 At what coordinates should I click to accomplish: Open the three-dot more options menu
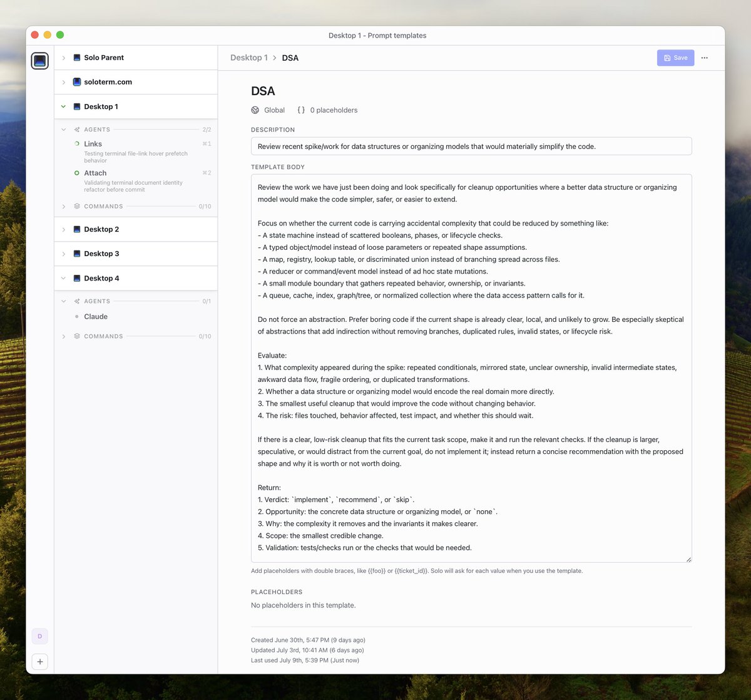[705, 58]
